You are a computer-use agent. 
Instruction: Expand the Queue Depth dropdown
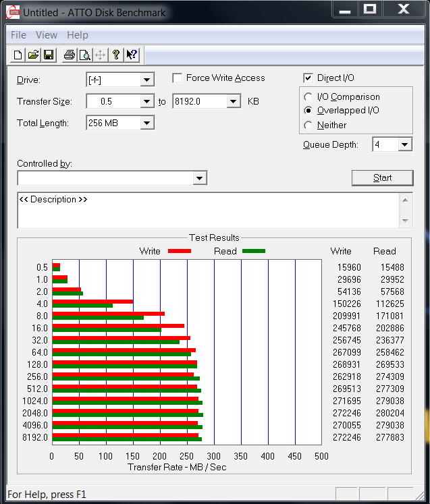404,144
